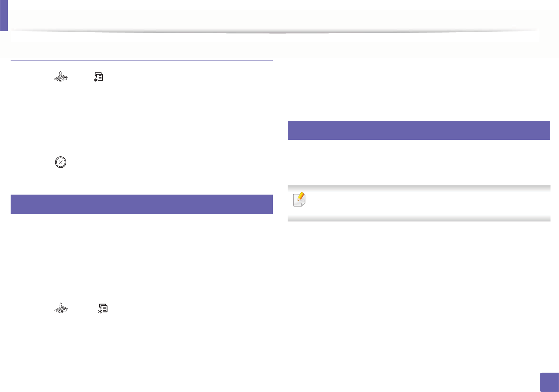Click the fax handset icon above the stop icon
The width and height of the screenshot is (559, 392).
(x=61, y=77)
